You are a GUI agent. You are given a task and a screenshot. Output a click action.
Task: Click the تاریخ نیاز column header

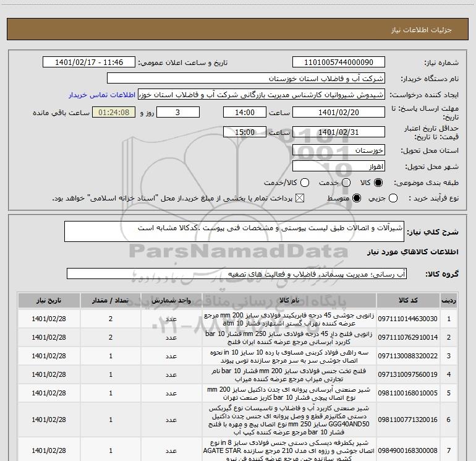tap(49, 300)
